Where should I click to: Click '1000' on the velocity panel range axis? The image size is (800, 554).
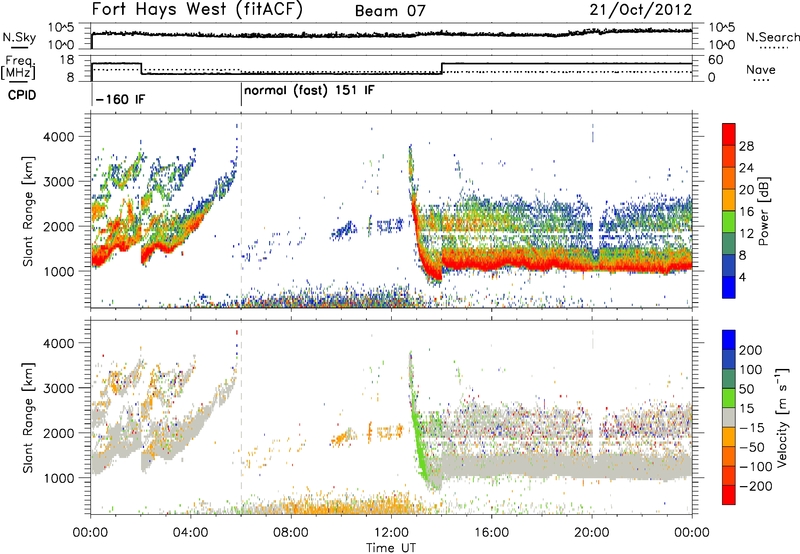point(58,478)
